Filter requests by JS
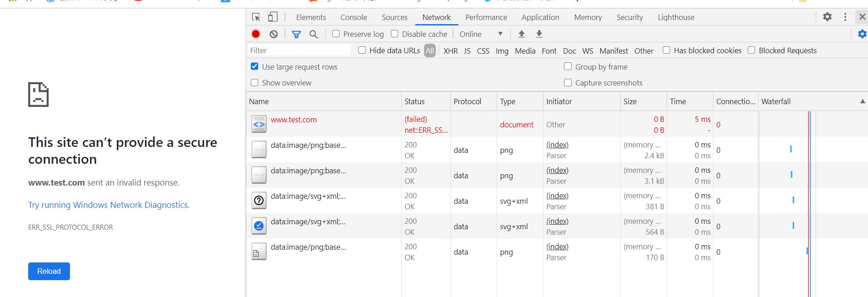The width and height of the screenshot is (868, 297). [467, 51]
